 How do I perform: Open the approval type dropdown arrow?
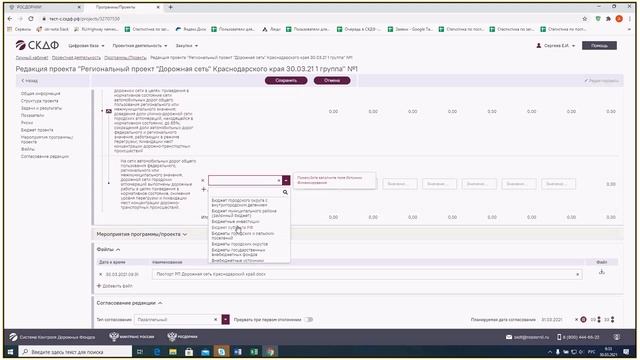point(225,320)
